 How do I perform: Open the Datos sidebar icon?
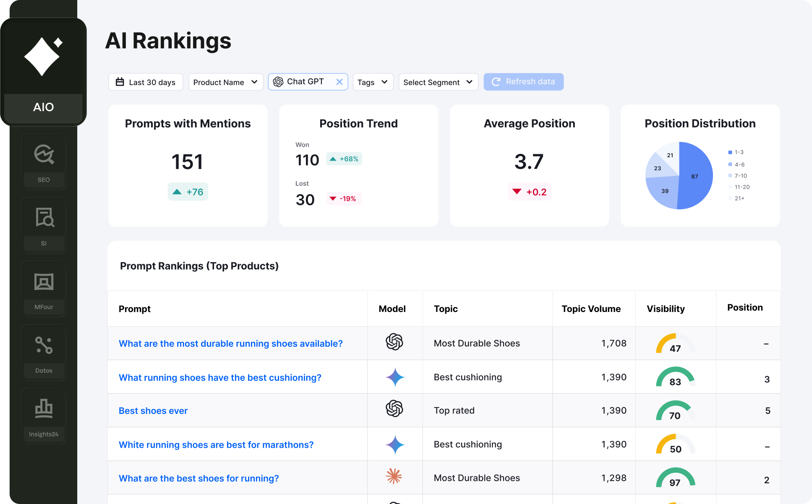click(44, 346)
